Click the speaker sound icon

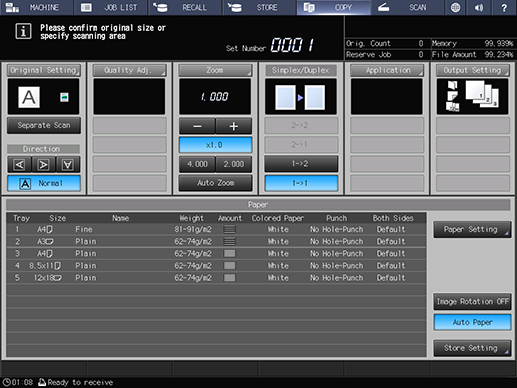pyautogui.click(x=479, y=7)
